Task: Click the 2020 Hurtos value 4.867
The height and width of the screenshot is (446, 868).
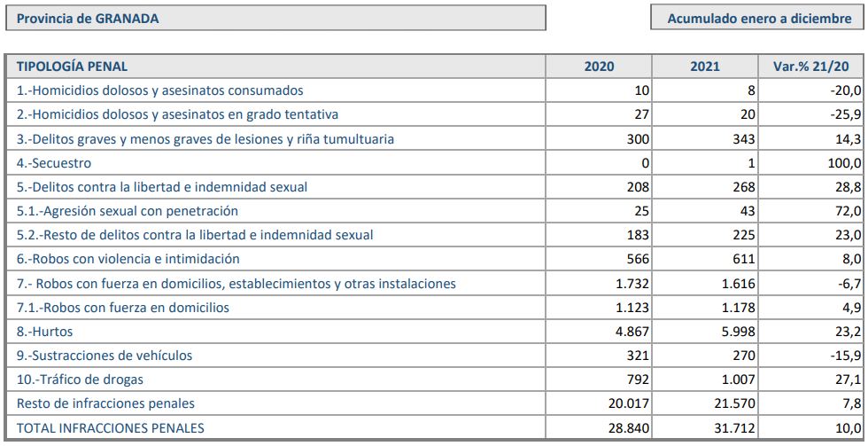Action: click(628, 332)
